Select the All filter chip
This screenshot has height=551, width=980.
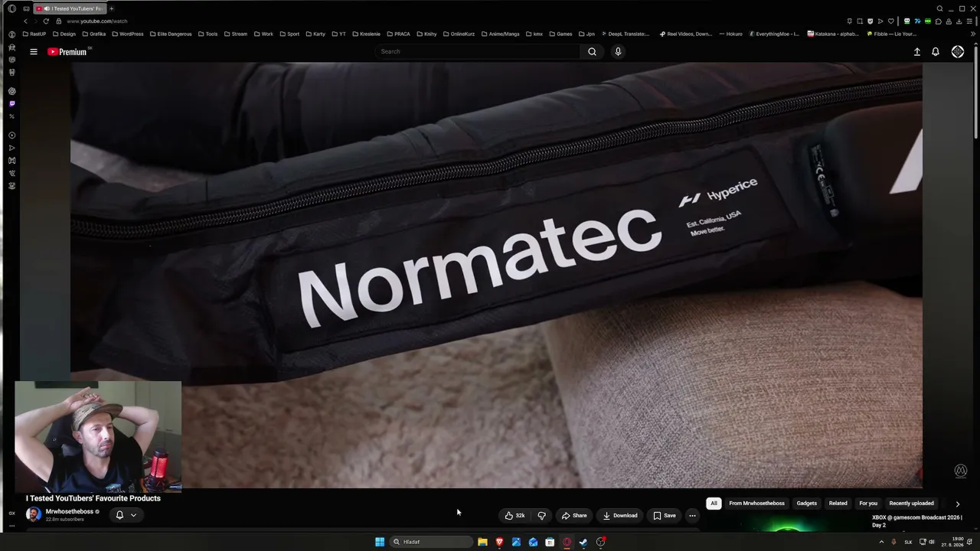[714, 504]
